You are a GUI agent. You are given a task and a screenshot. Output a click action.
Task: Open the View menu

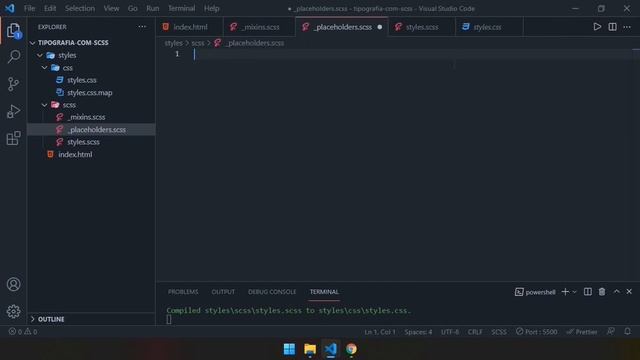coord(111,8)
